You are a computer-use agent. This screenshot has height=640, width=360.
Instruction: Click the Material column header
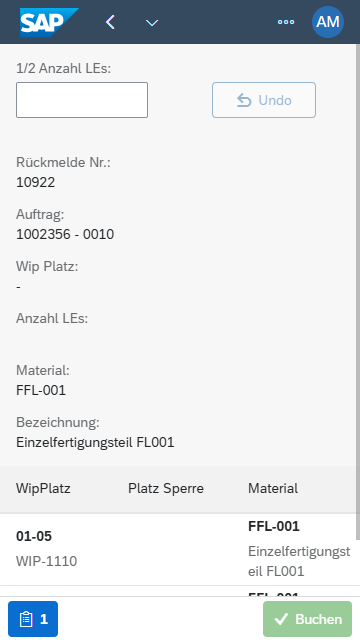tap(273, 488)
